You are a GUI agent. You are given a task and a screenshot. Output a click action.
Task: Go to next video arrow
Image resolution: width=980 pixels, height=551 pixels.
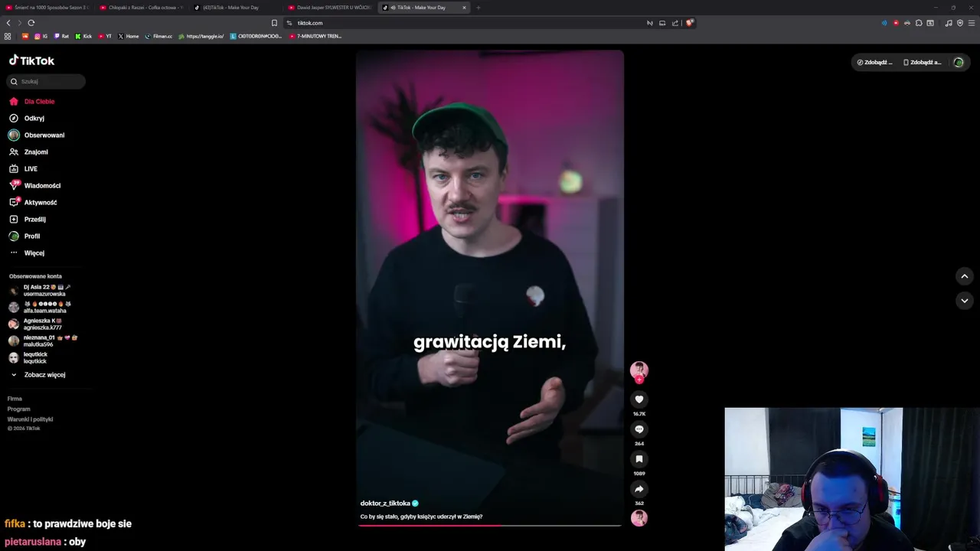click(965, 301)
